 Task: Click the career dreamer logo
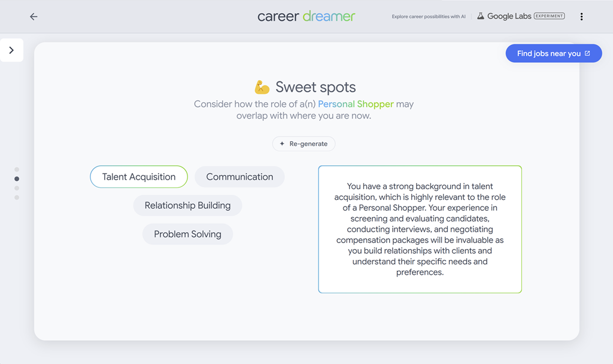(x=306, y=16)
